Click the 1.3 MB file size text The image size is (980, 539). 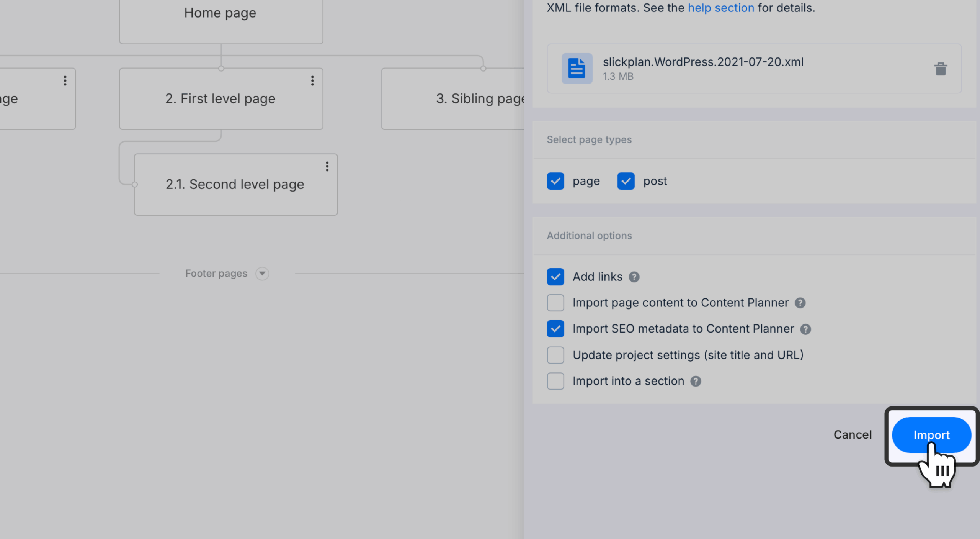(618, 76)
